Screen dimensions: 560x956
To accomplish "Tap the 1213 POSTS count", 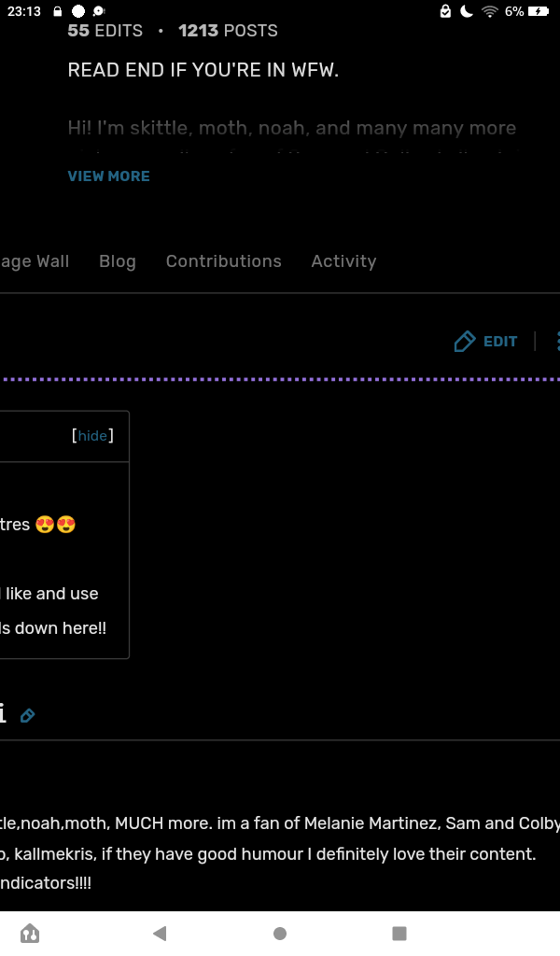I will pyautogui.click(x=228, y=31).
